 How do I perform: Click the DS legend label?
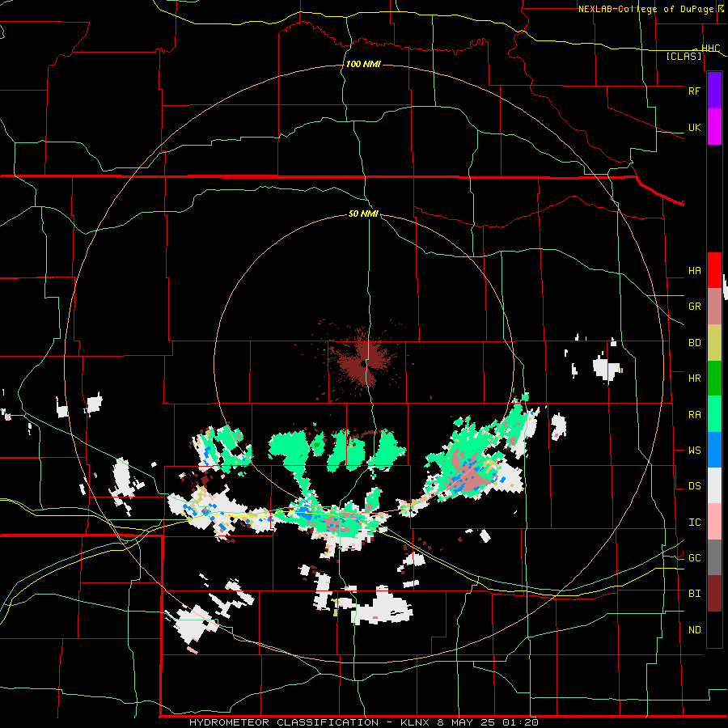pyautogui.click(x=694, y=486)
